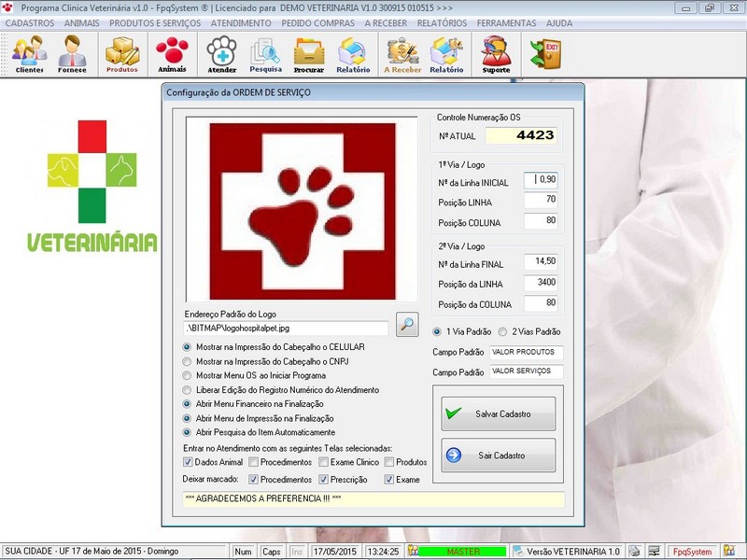This screenshot has height=560, width=747.
Task: Click printer icon in status bar
Action: tap(634, 551)
